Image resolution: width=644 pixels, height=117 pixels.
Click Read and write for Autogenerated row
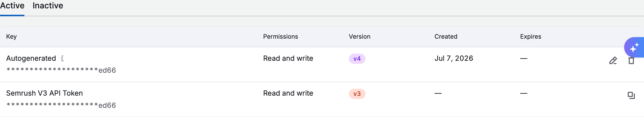[288, 58]
